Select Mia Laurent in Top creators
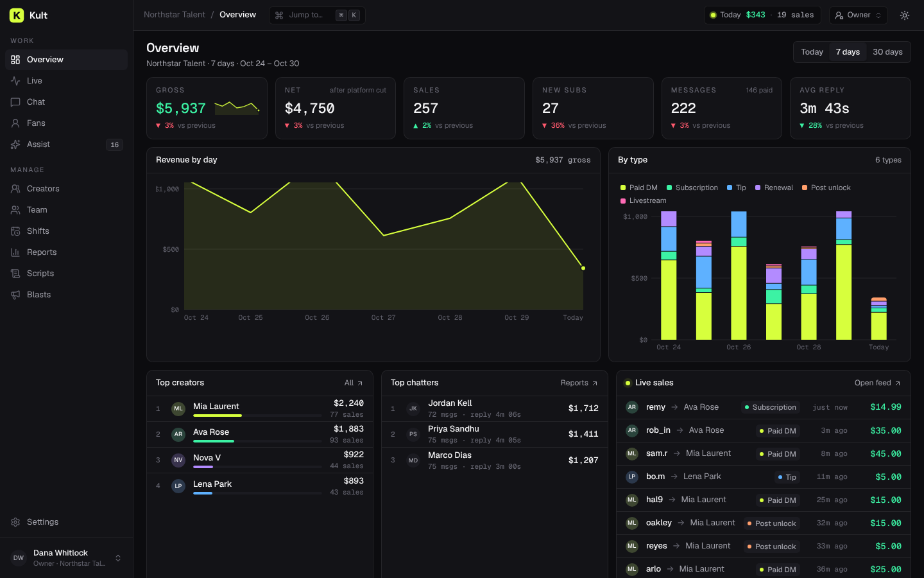Screen dimensions: 924x578 point(260,408)
